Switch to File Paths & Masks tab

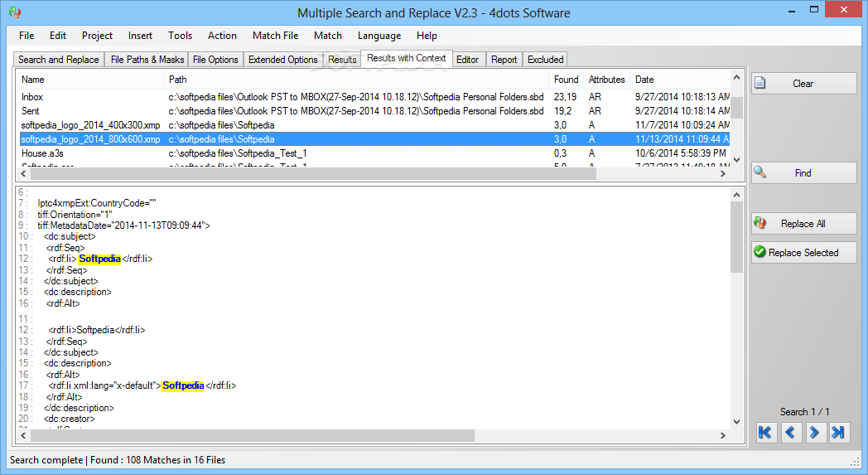coord(147,60)
